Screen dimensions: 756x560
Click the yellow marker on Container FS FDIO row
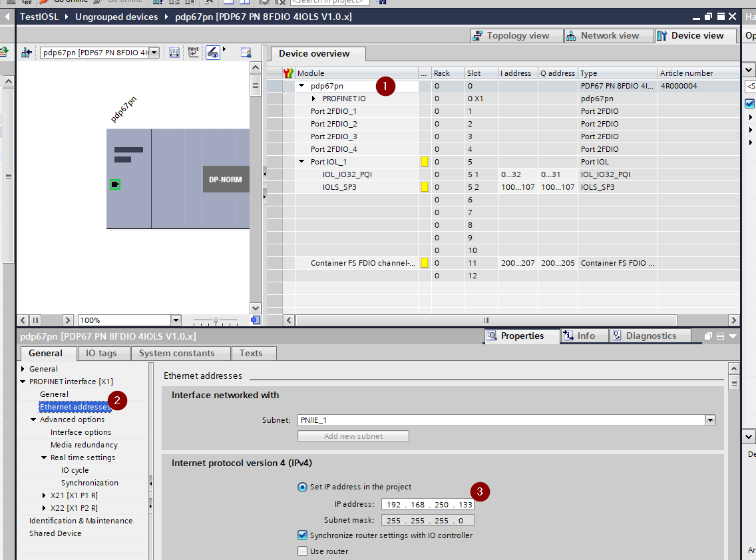tap(425, 263)
